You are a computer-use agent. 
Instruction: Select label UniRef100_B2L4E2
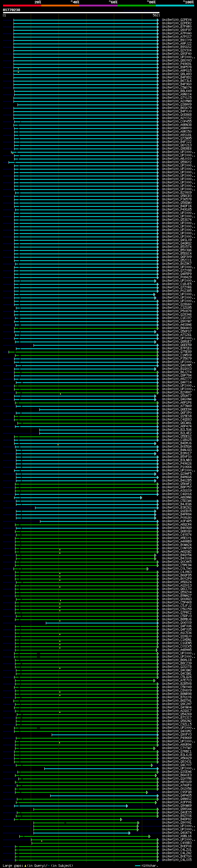177,433
